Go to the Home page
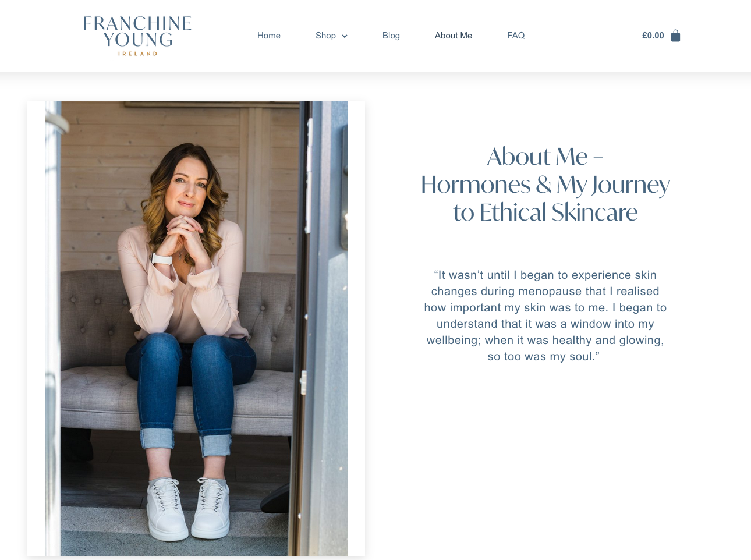751x560 pixels. coord(269,36)
